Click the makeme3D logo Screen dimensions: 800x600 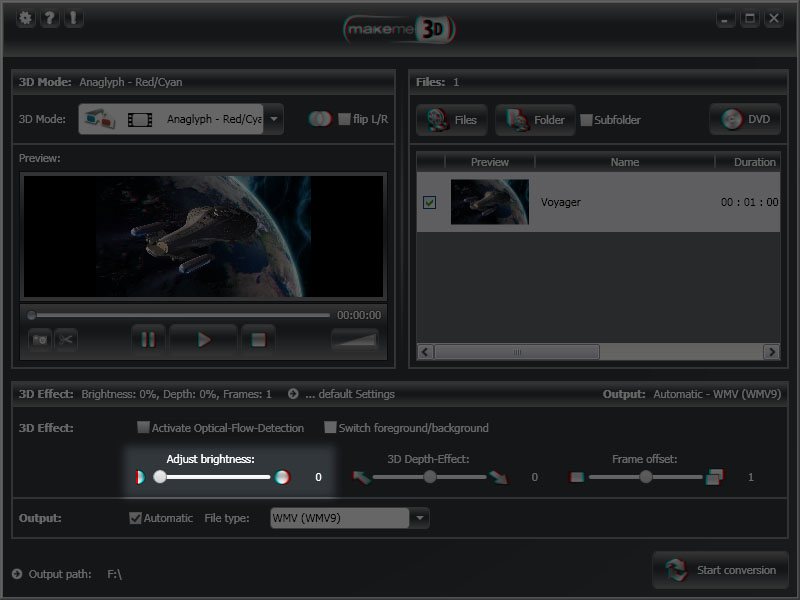pyautogui.click(x=399, y=29)
